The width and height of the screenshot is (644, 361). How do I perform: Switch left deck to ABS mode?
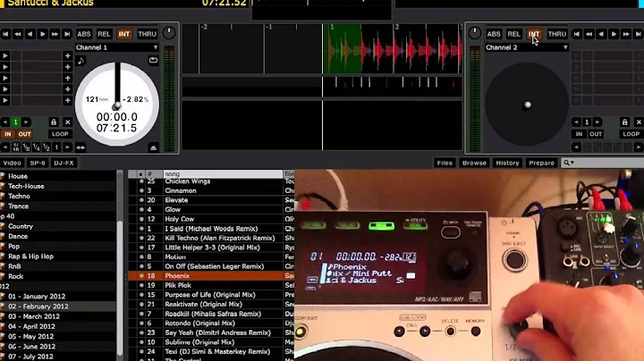[x=84, y=34]
